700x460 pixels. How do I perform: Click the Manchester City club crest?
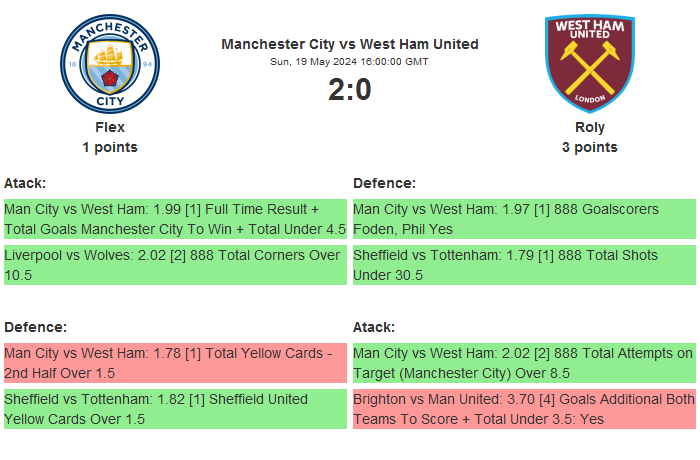pyautogui.click(x=110, y=62)
